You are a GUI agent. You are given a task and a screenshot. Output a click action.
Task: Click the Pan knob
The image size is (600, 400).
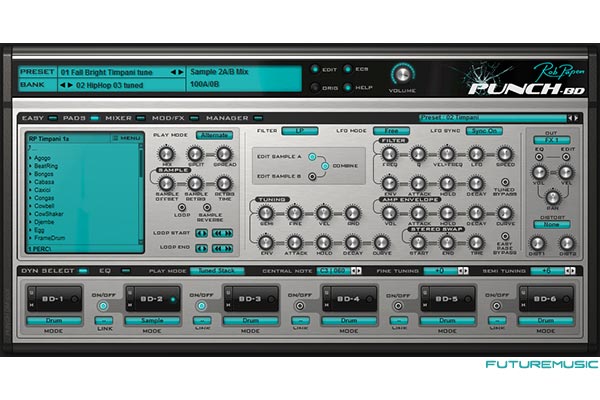tap(553, 198)
